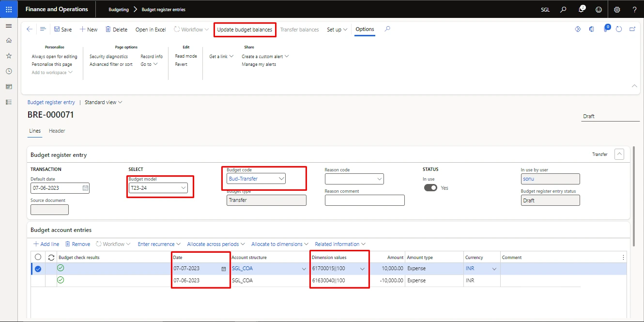This screenshot has height=322, width=644.
Task: Refresh the page icon
Action: coord(619,29)
